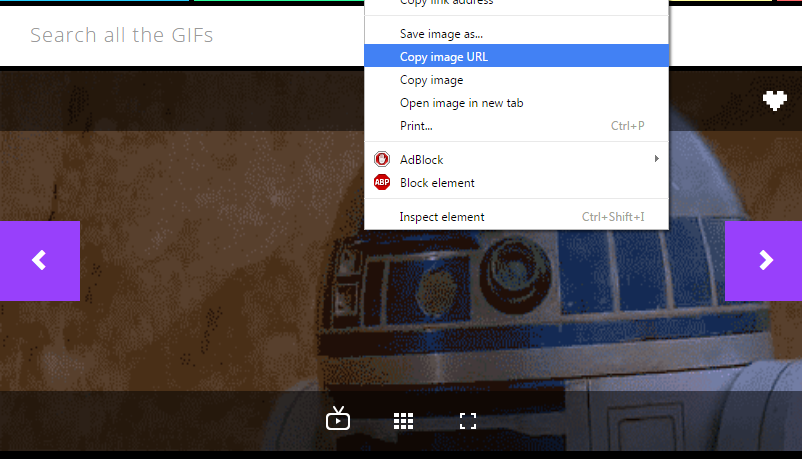Select "Print..." from the context menu
Image resolution: width=802 pixels, height=459 pixels.
[416, 126]
